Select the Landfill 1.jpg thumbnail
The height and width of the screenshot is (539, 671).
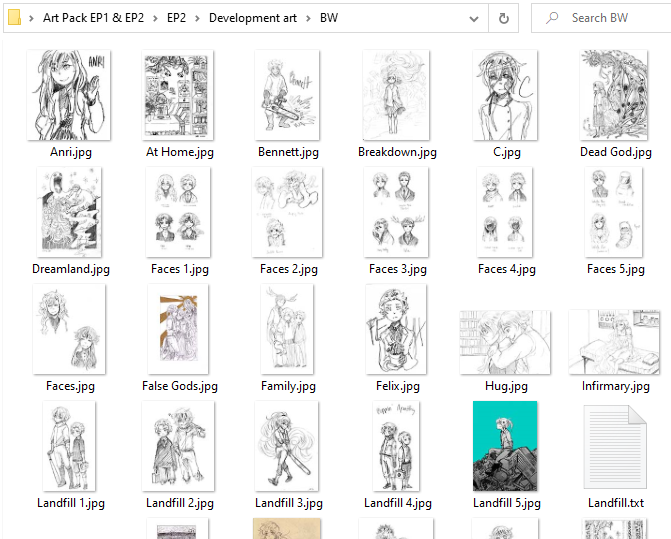[x=69, y=446]
